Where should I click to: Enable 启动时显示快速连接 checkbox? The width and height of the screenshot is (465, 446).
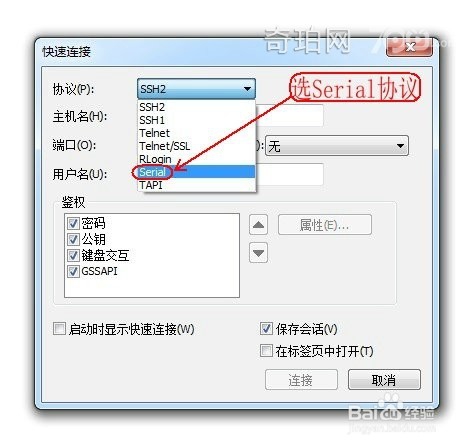click(59, 329)
